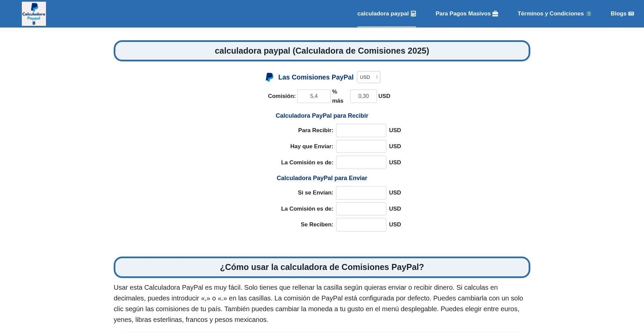644x333 pixels.
Task: Open the USD currency dropdown
Action: point(368,77)
